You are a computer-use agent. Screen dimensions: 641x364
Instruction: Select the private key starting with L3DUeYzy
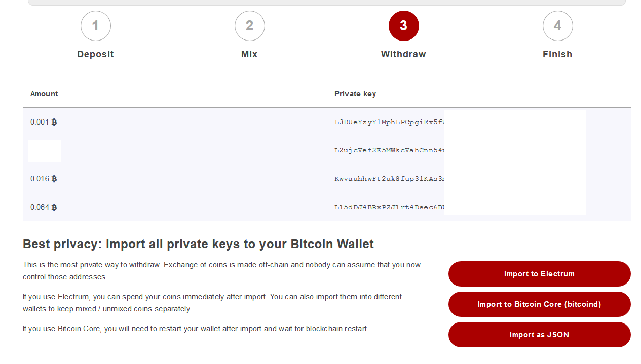(389, 122)
